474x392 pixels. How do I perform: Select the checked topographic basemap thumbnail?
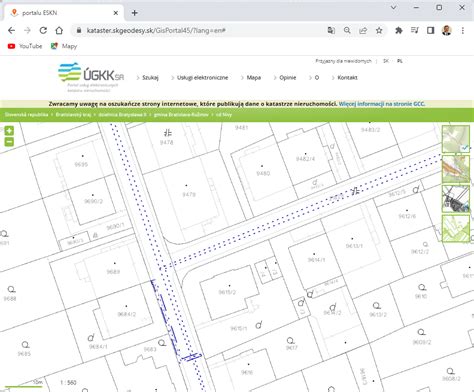coord(456,139)
